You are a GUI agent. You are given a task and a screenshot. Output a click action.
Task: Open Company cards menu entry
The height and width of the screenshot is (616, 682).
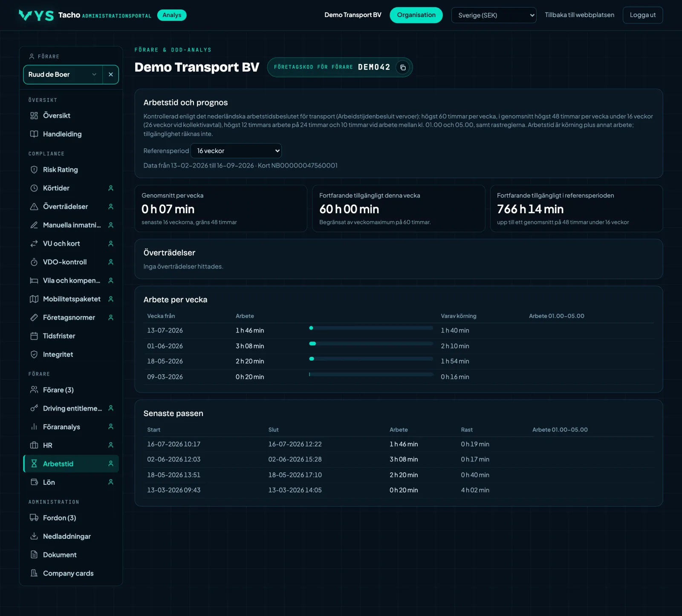[71, 573]
